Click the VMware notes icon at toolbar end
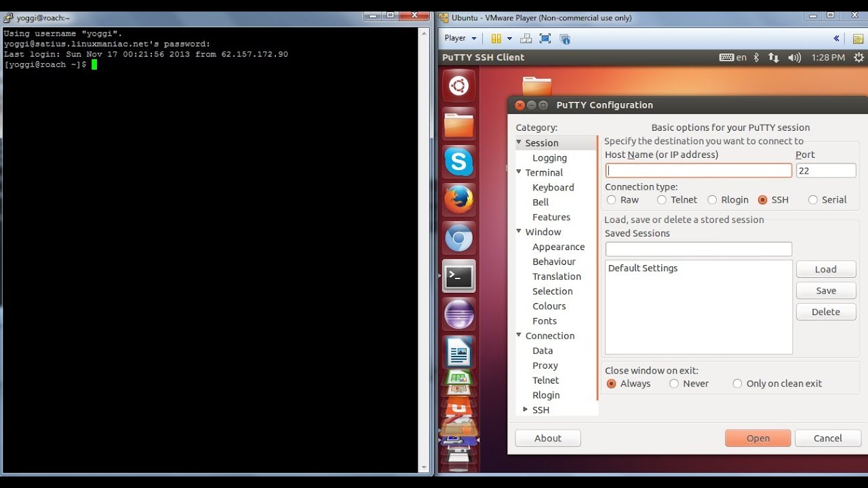 tap(858, 39)
